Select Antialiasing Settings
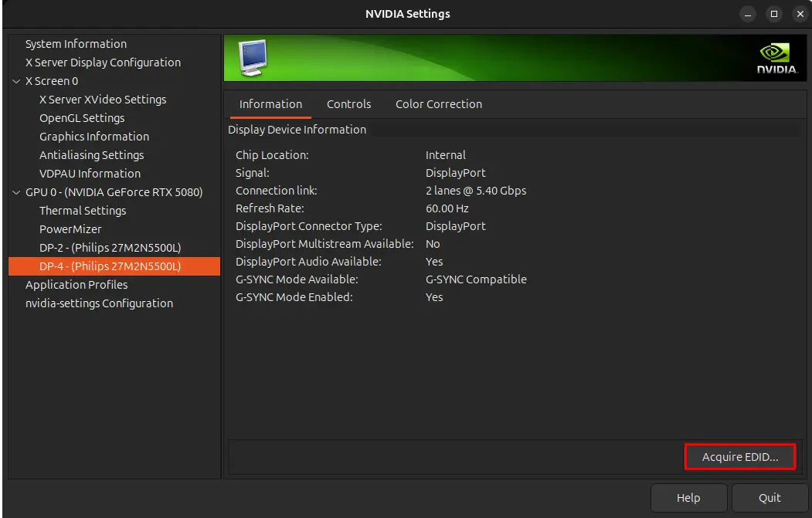812x518 pixels. tap(92, 155)
